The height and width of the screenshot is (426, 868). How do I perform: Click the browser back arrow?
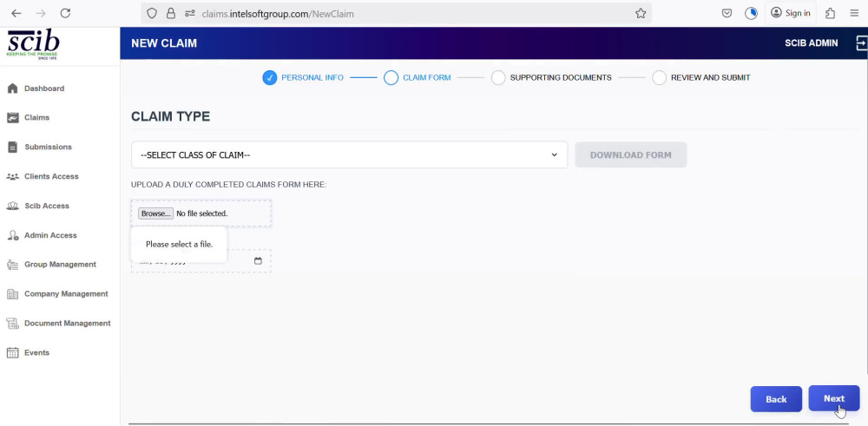[x=16, y=13]
